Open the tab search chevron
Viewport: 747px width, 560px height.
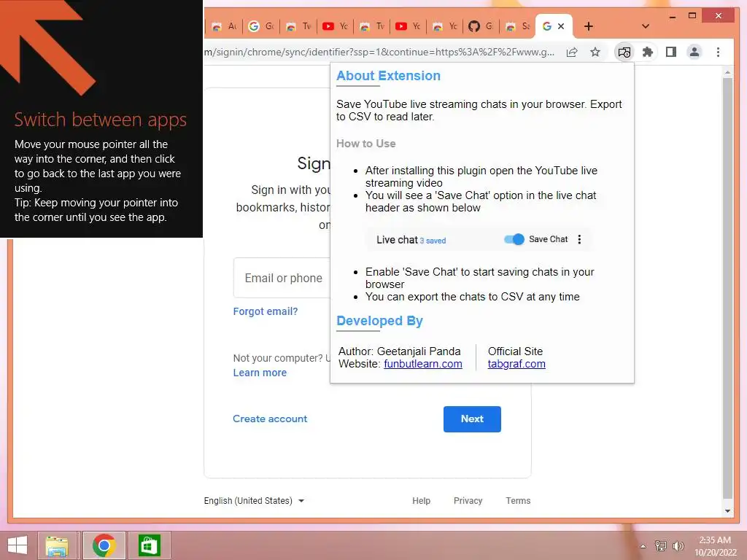(645, 26)
